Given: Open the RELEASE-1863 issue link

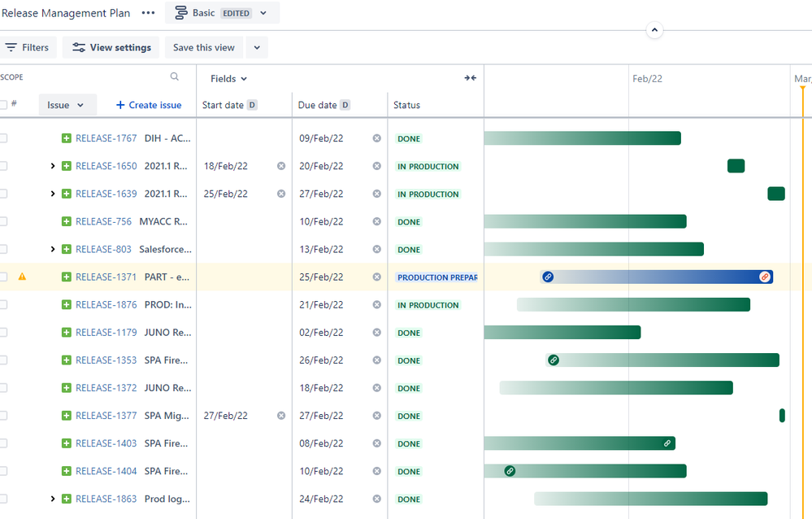Looking at the screenshot, I should point(106,499).
